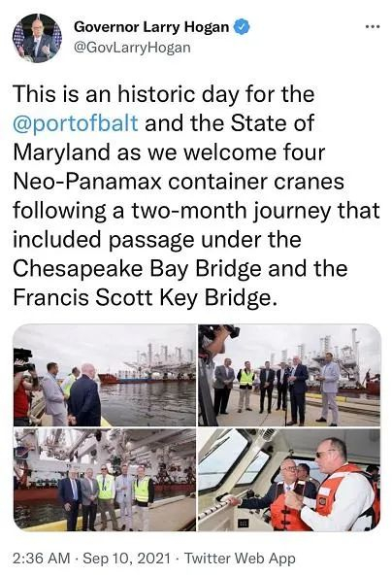Open the top-right photo of group on dock

[289, 376]
